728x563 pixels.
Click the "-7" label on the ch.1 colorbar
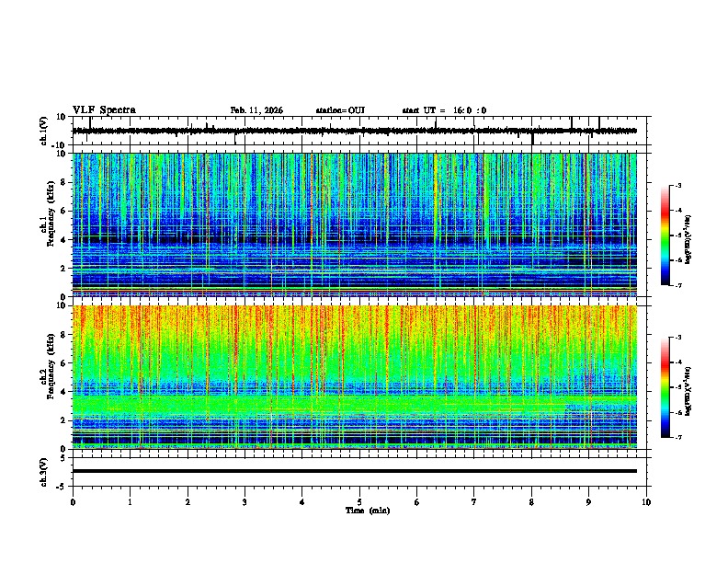pyautogui.click(x=678, y=285)
